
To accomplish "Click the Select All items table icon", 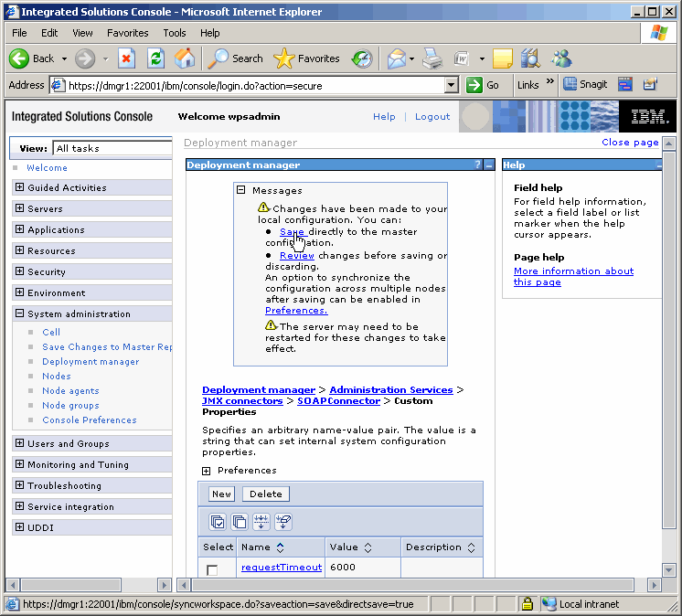I will (218, 522).
